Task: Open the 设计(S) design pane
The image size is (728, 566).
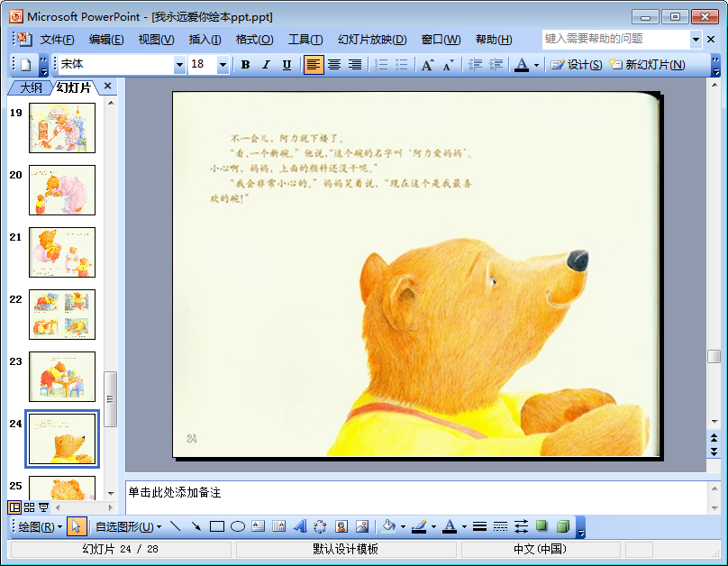Action: coord(576,65)
